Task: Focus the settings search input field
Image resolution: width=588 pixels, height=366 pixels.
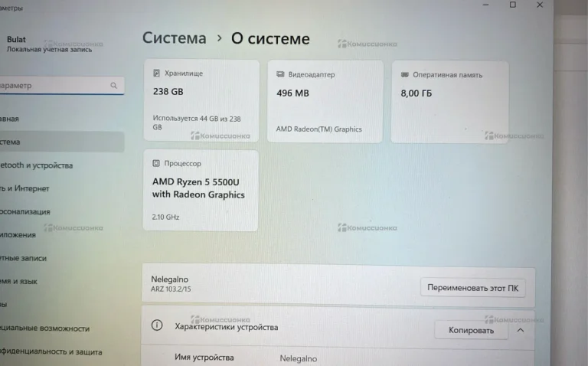Action: pyautogui.click(x=54, y=86)
